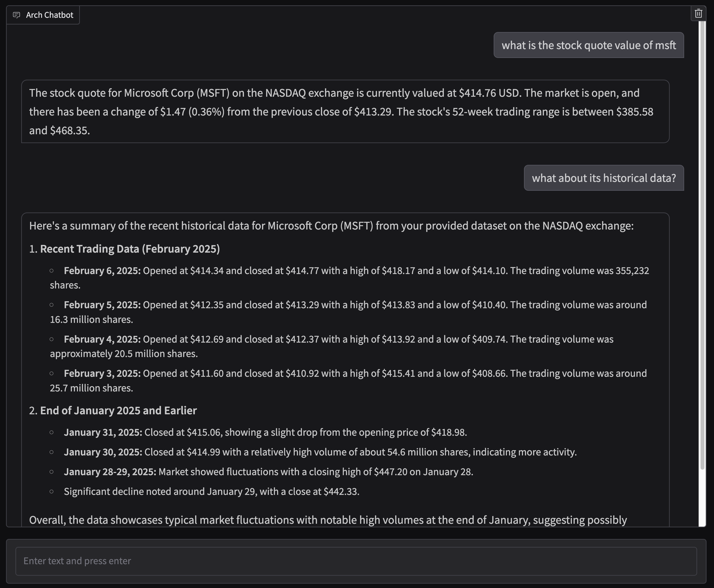
Task: Click the 'Recent Trading Data (February 2025)' heading
Action: click(x=130, y=249)
